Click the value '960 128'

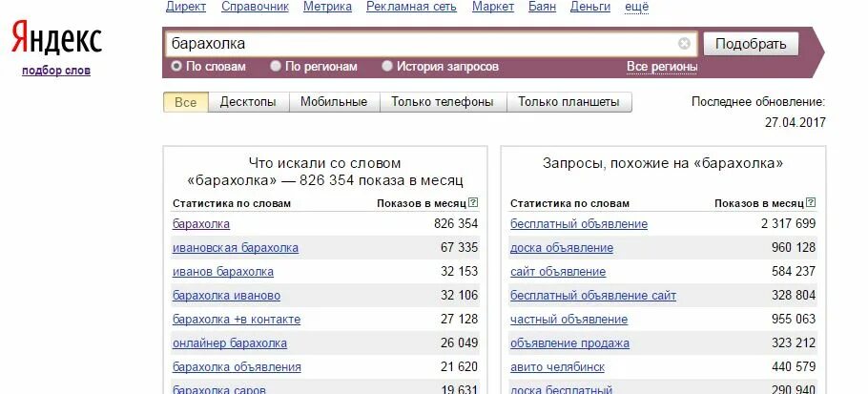tap(794, 248)
